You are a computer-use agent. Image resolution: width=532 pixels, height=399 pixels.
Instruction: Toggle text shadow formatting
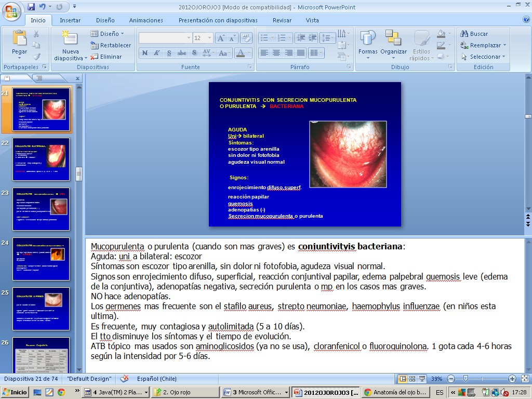click(x=194, y=53)
